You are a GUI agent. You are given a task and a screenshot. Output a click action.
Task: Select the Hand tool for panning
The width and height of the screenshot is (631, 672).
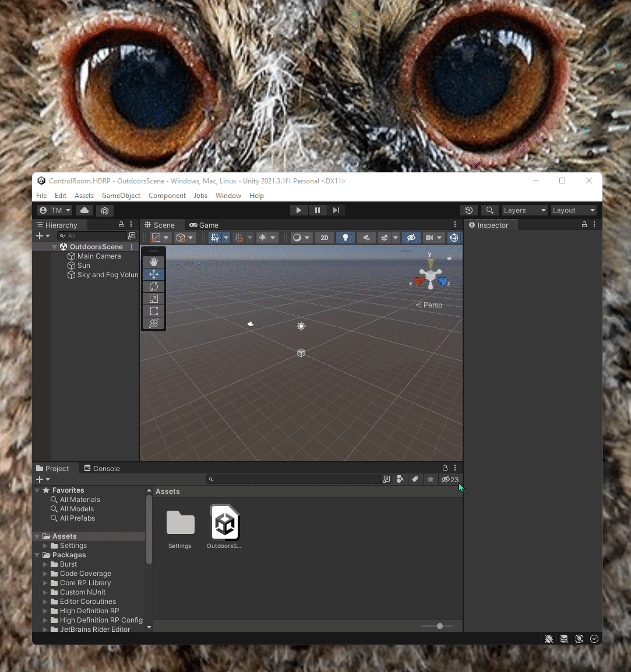[153, 261]
